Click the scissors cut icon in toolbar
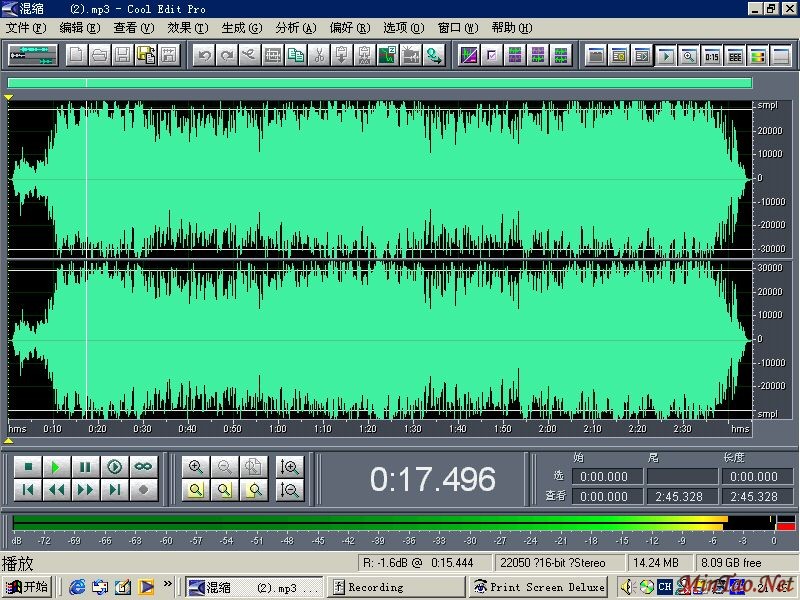Viewport: 800px width, 600px height. 319,55
